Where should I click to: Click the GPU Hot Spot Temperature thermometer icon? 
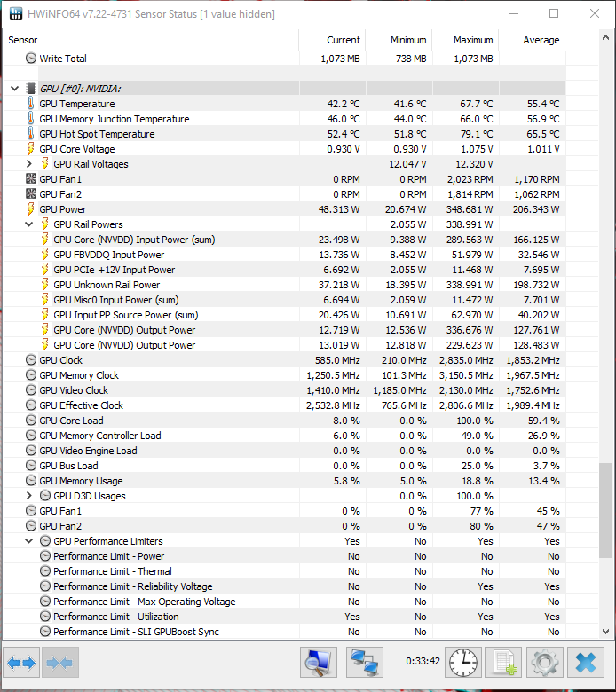[30, 134]
